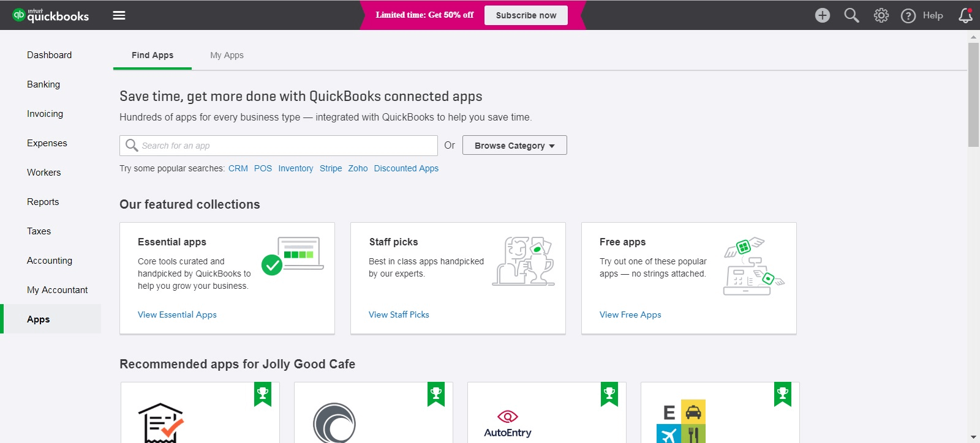This screenshot has width=980, height=443.
Task: Open the View Essential Apps link
Action: tap(177, 315)
